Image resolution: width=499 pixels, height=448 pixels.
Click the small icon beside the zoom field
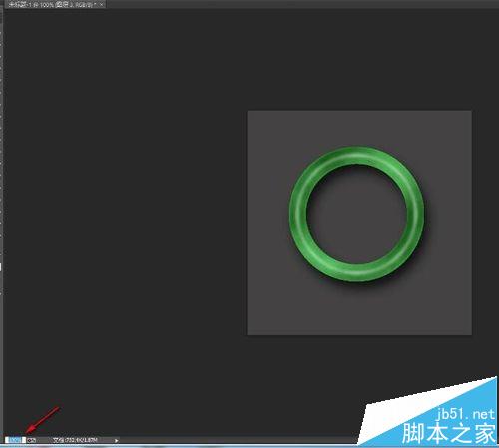tap(31, 440)
